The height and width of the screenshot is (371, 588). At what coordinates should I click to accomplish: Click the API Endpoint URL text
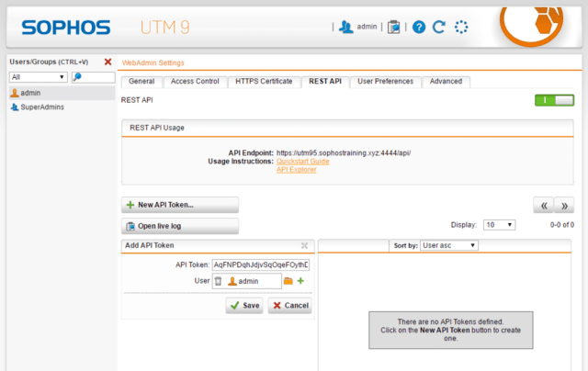[x=344, y=152]
